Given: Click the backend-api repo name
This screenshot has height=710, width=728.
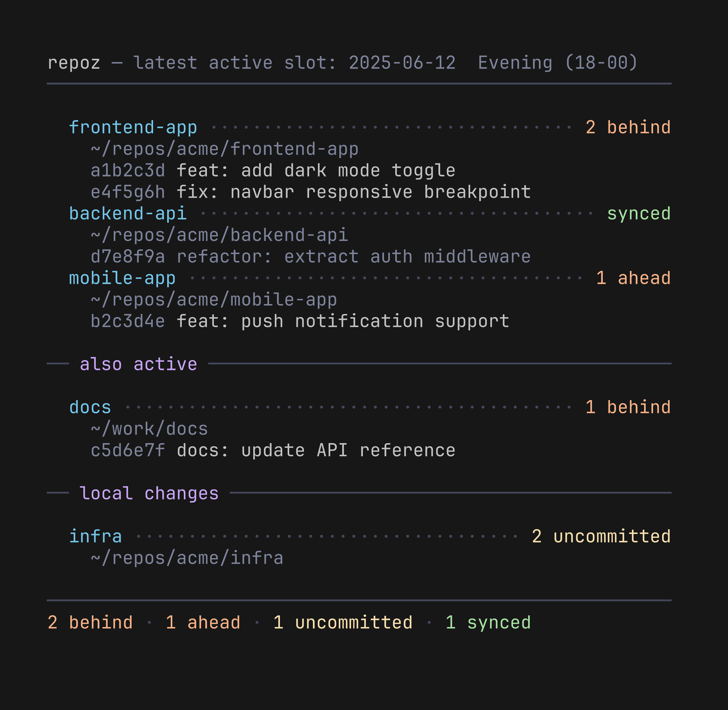Looking at the screenshot, I should click(x=128, y=214).
